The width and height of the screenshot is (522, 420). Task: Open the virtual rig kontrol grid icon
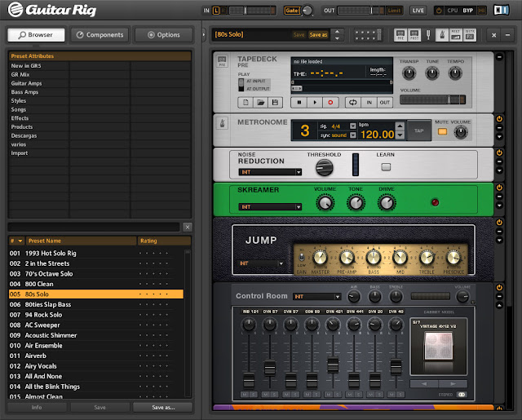(368, 35)
